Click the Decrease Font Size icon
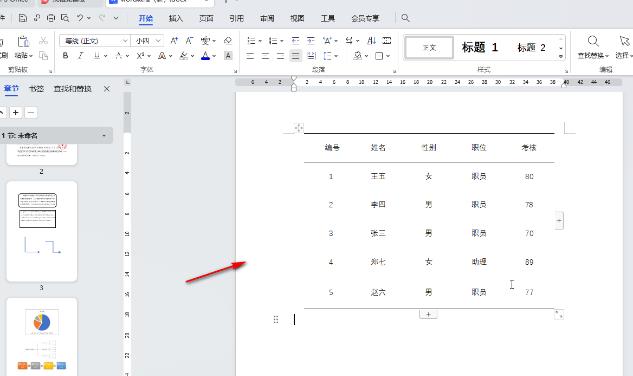The width and height of the screenshot is (633, 376). click(189, 40)
